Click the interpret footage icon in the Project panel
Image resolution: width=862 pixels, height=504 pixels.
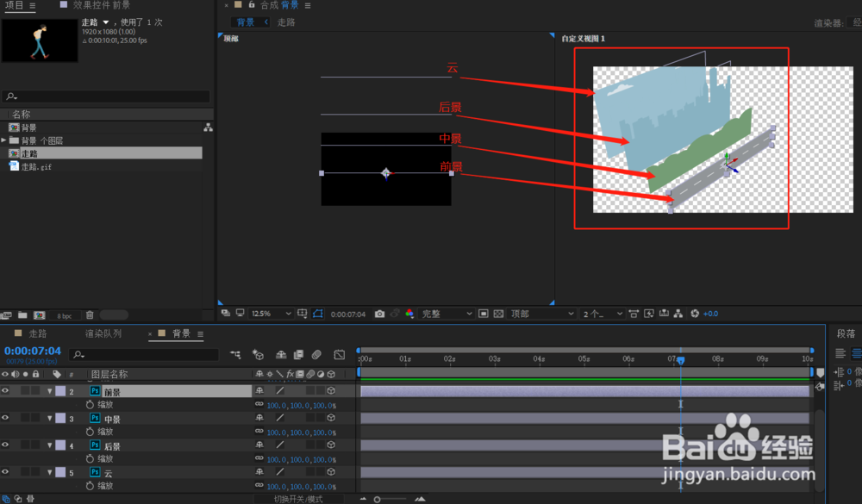(x=6, y=315)
